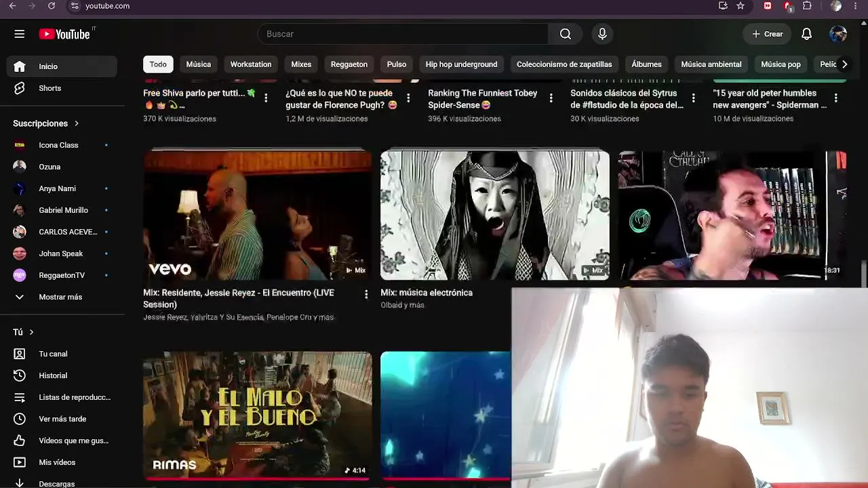Select the Música ambiental filter chip
This screenshot has height=488, width=868.
pos(711,64)
